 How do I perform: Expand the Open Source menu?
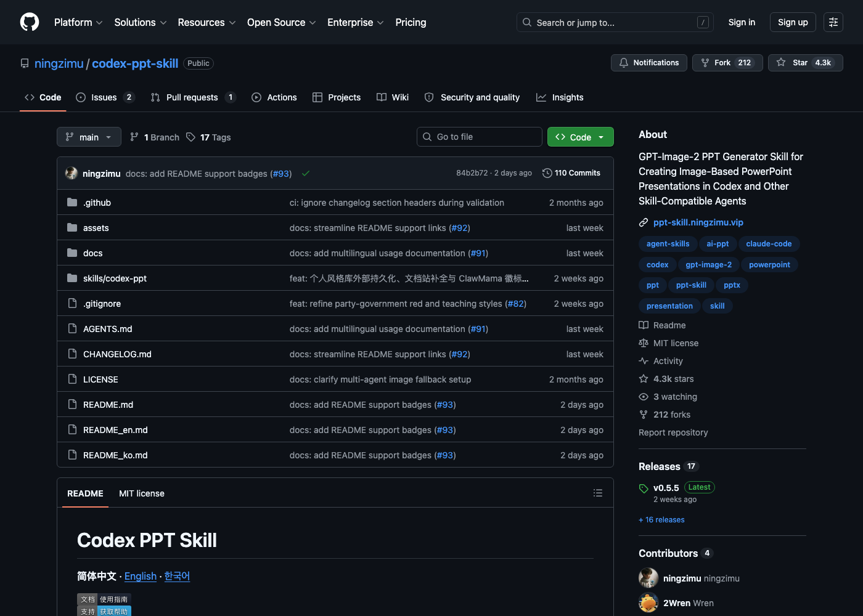click(x=282, y=22)
